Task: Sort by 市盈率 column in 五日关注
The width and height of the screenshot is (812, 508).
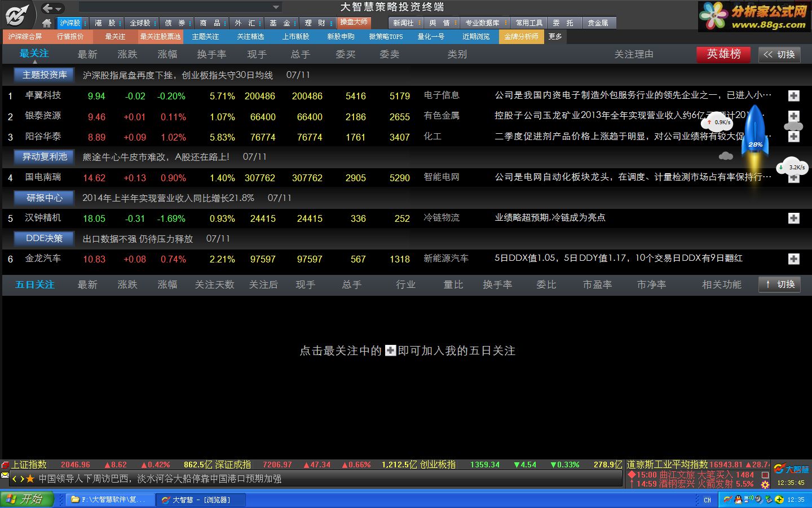Action: pyautogui.click(x=597, y=284)
